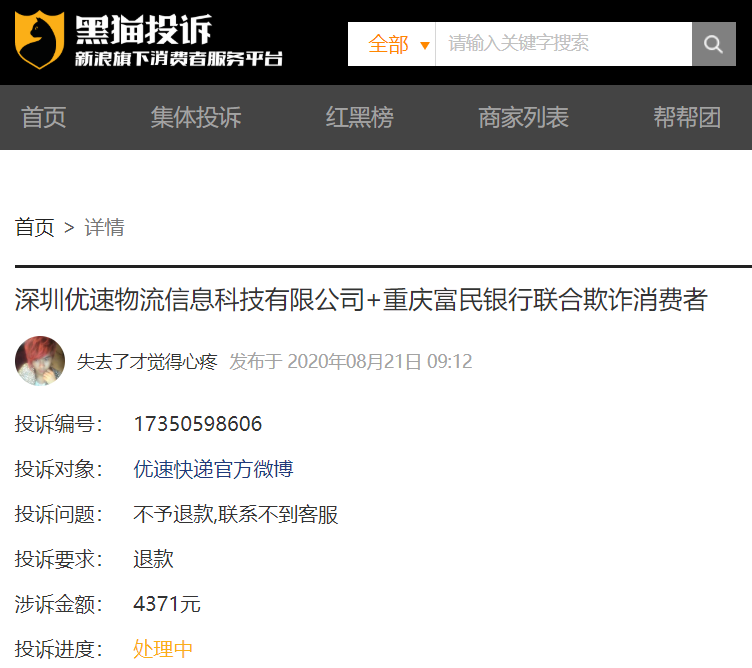Viewport: 752px width, 668px height.
Task: Click the user avatar thumbnail
Action: coord(40,361)
